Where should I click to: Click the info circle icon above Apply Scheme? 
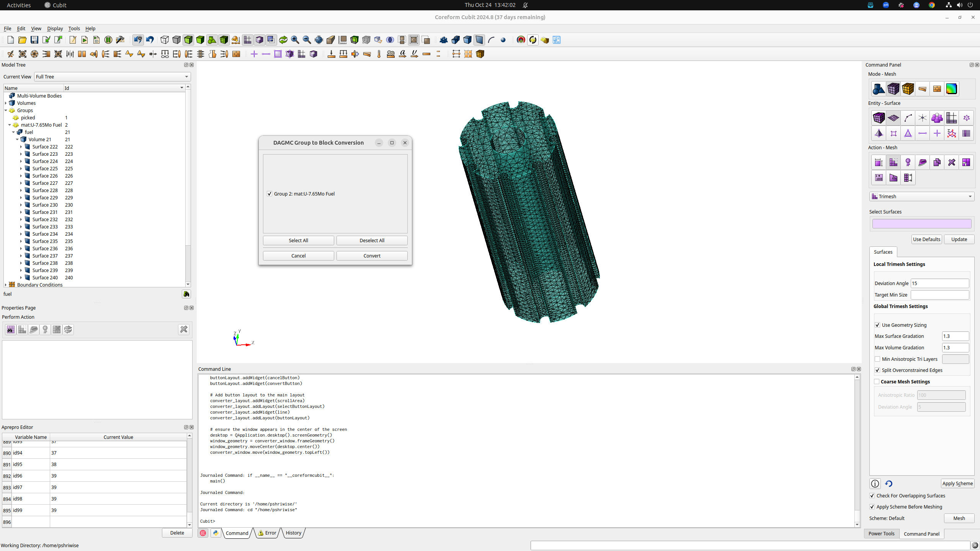(x=875, y=484)
